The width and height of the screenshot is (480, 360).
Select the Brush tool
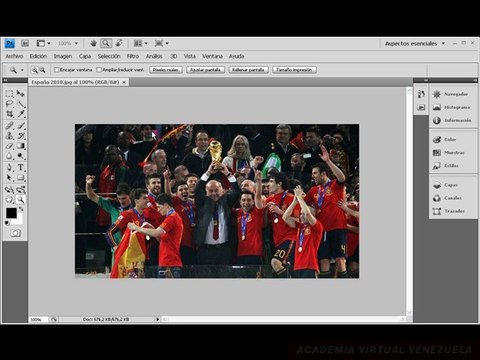[x=21, y=126]
